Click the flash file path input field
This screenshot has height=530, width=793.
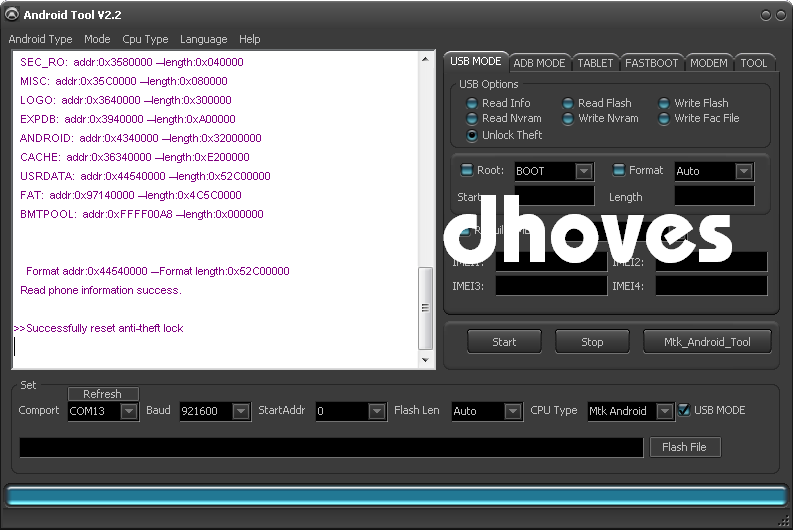coord(330,448)
